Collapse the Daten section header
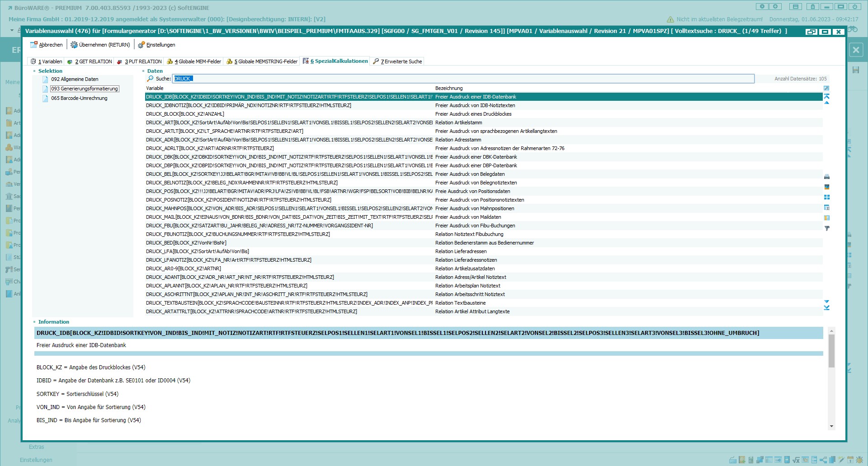Screen dimensions: 868x466 tap(143, 71)
